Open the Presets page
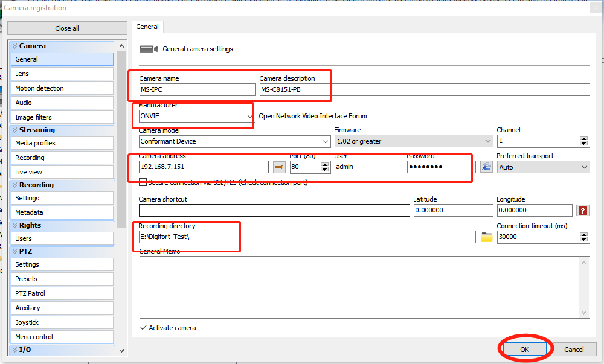The width and height of the screenshot is (604, 364). (62, 279)
